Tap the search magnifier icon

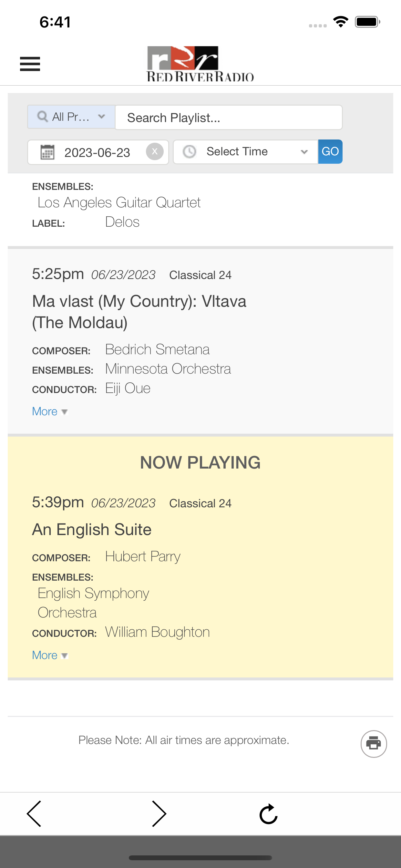coord(43,117)
